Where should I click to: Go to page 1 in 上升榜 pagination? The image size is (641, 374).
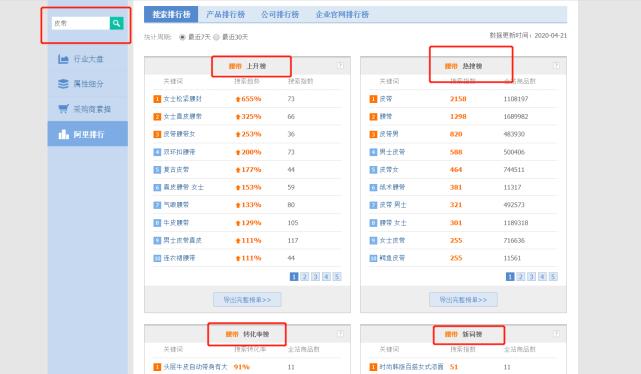[x=294, y=277]
